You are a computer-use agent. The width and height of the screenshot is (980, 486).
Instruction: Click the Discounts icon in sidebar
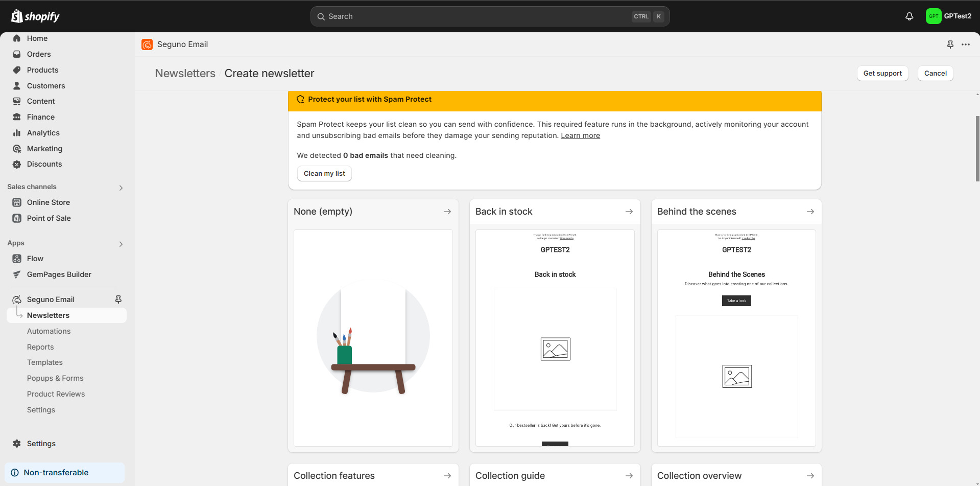tap(17, 164)
